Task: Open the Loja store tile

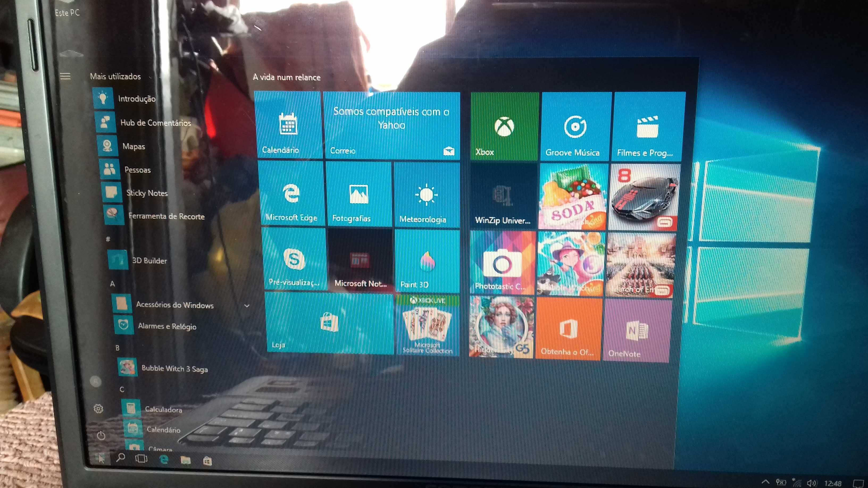Action: (x=329, y=323)
